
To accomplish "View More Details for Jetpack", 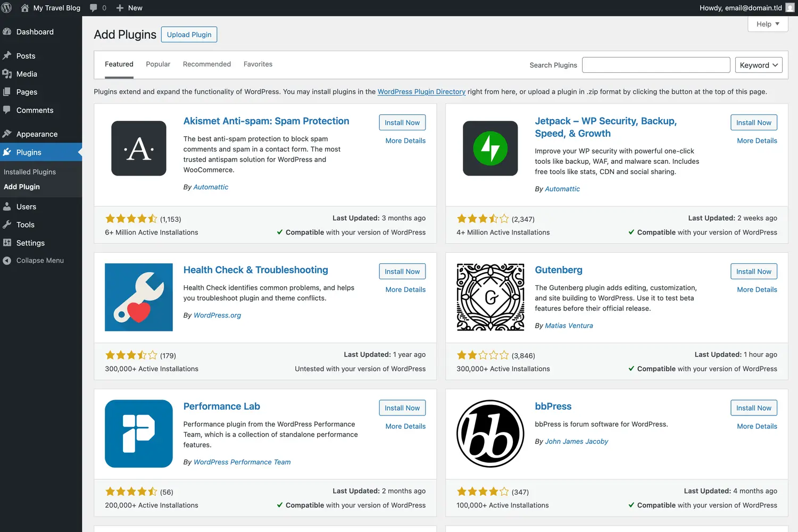I will (x=757, y=141).
